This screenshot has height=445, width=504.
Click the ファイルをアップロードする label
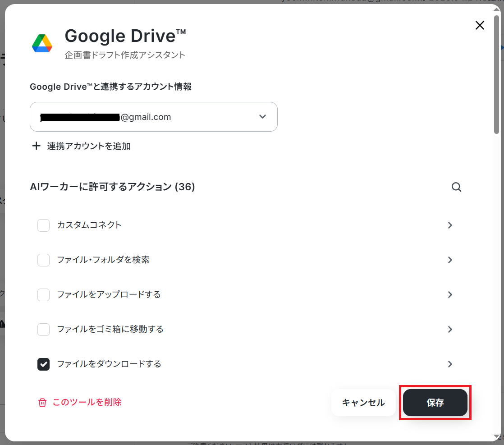click(x=109, y=294)
